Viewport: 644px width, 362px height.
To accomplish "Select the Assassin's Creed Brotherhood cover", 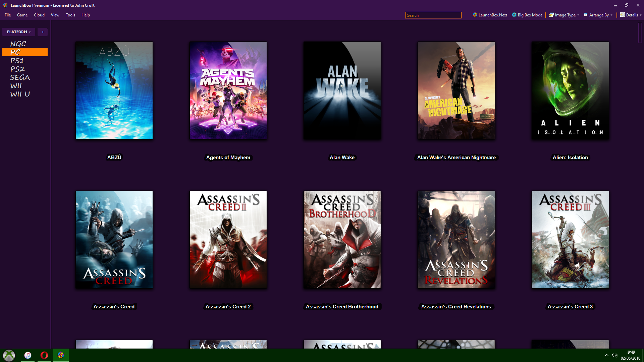I will pos(342,240).
